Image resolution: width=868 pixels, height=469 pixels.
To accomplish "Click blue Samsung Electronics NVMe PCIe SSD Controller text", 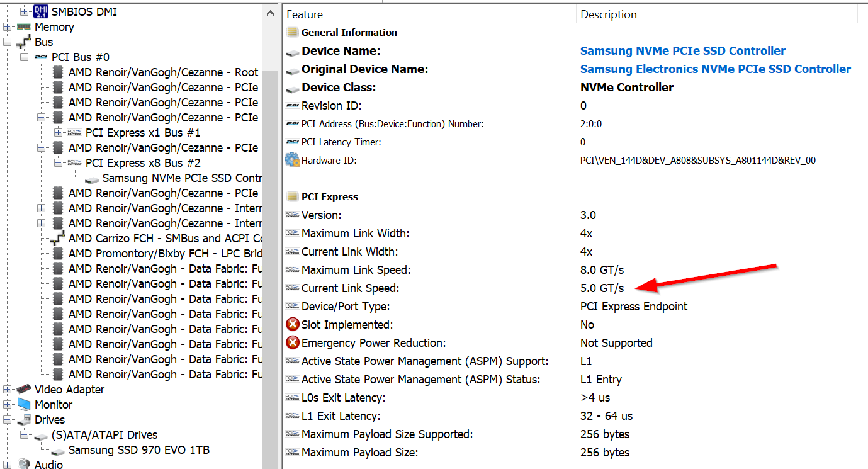I will pos(716,69).
